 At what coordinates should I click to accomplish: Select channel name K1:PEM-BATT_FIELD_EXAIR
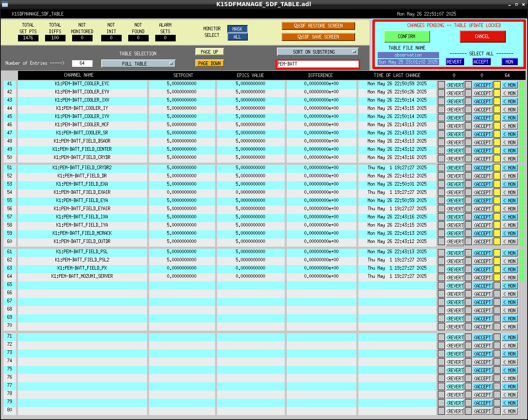pyautogui.click(x=82, y=192)
